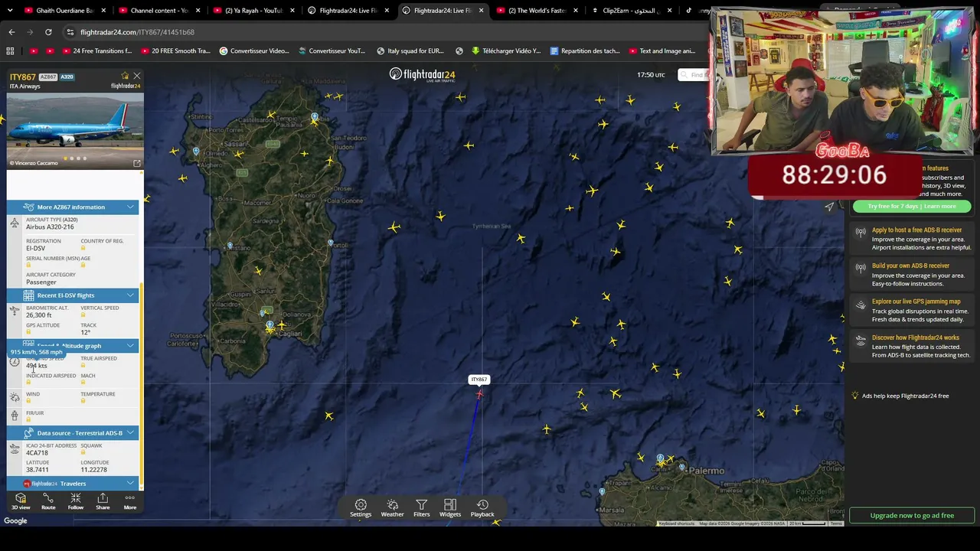Switch to Channel content YouTube tab

158,11
